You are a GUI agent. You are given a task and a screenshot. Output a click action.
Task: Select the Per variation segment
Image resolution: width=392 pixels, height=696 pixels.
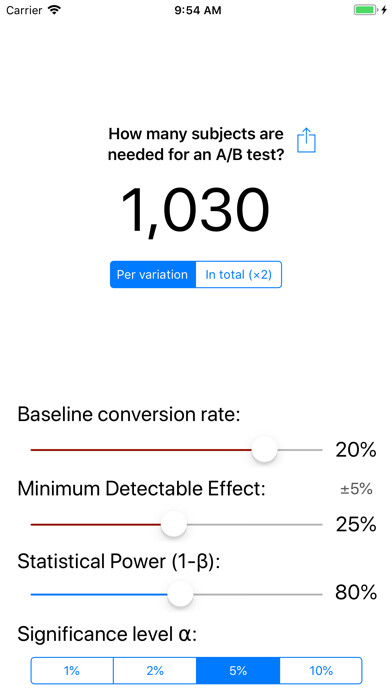(x=153, y=274)
